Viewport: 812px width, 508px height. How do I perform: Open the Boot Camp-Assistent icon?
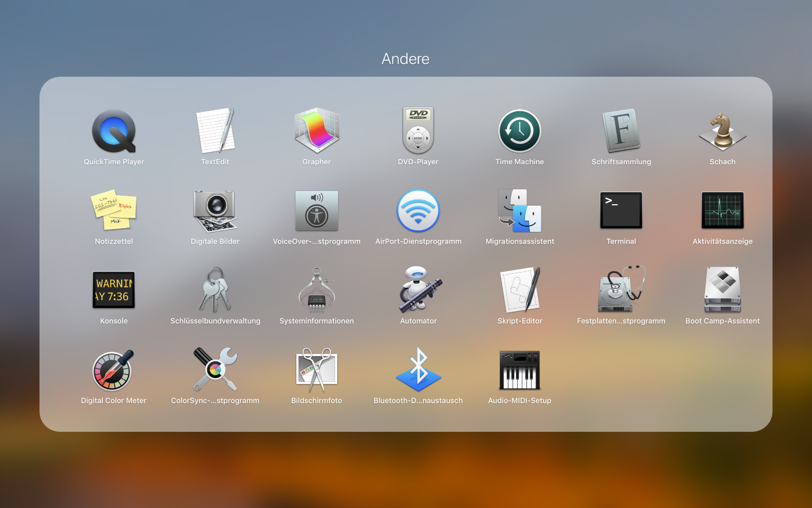tap(723, 290)
